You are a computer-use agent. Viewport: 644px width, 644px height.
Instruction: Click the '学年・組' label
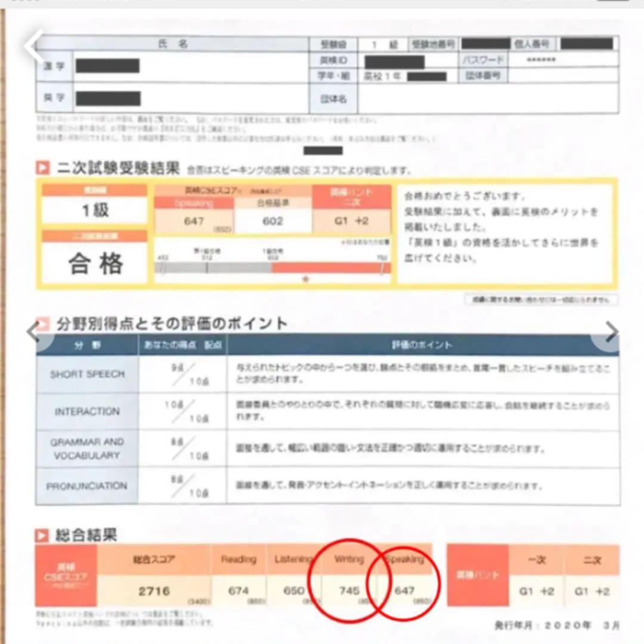(x=333, y=76)
